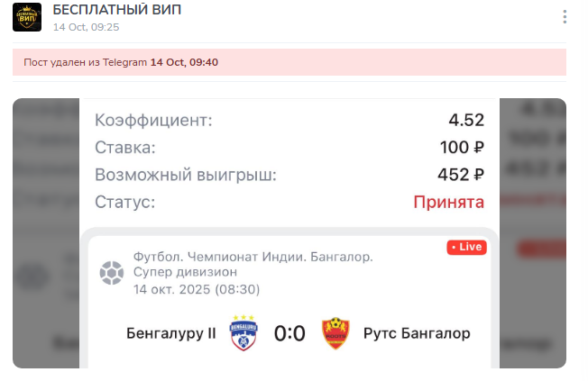Screen dimensions: 588x381
Task: Click the possible winnings value 452 ₽
Action: [461, 175]
